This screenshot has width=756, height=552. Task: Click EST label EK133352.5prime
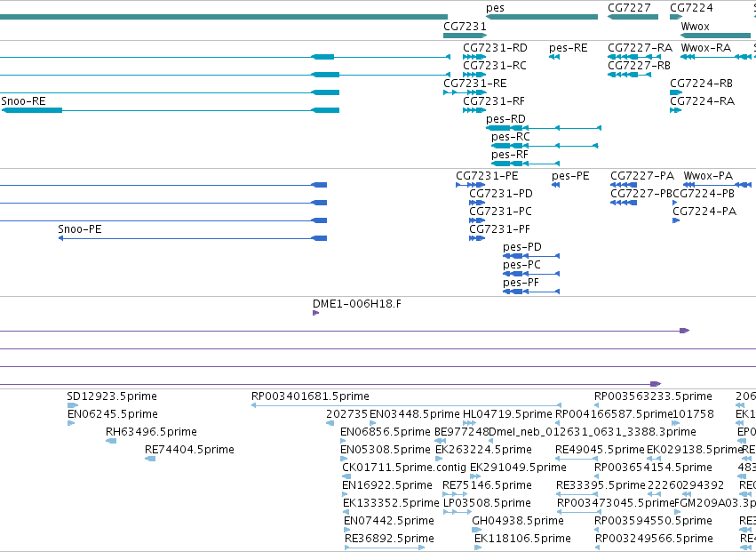[x=391, y=503]
